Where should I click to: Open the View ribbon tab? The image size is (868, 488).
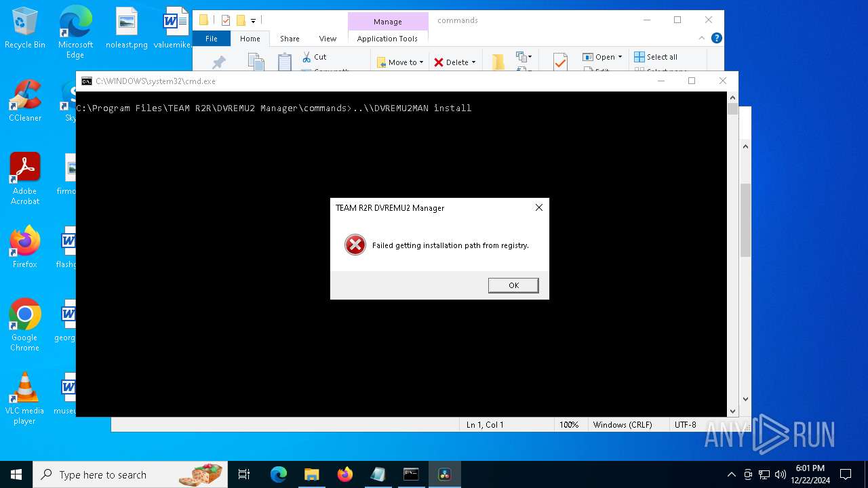(328, 39)
